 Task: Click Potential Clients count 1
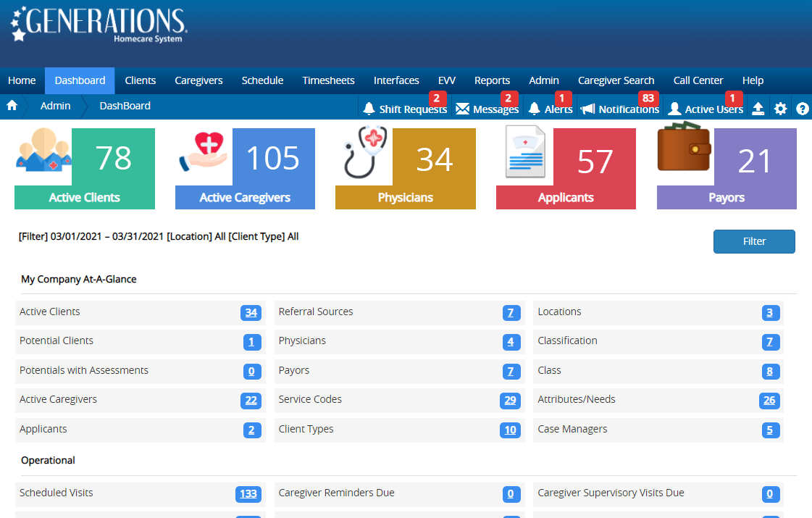coord(252,342)
